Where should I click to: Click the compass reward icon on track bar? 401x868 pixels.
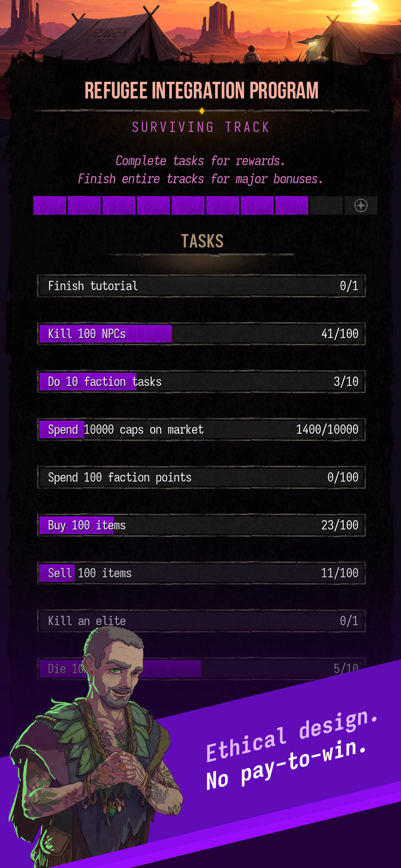361,206
